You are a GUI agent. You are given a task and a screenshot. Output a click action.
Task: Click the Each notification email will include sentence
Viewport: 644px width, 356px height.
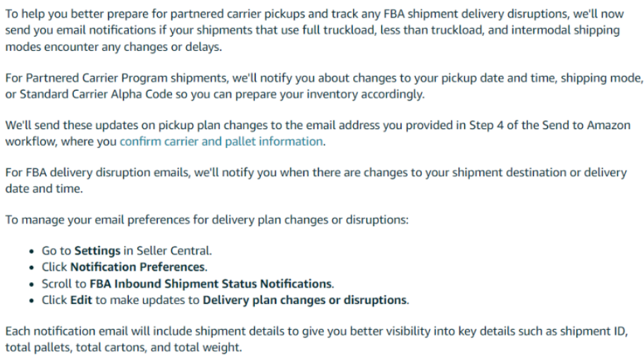316,340
